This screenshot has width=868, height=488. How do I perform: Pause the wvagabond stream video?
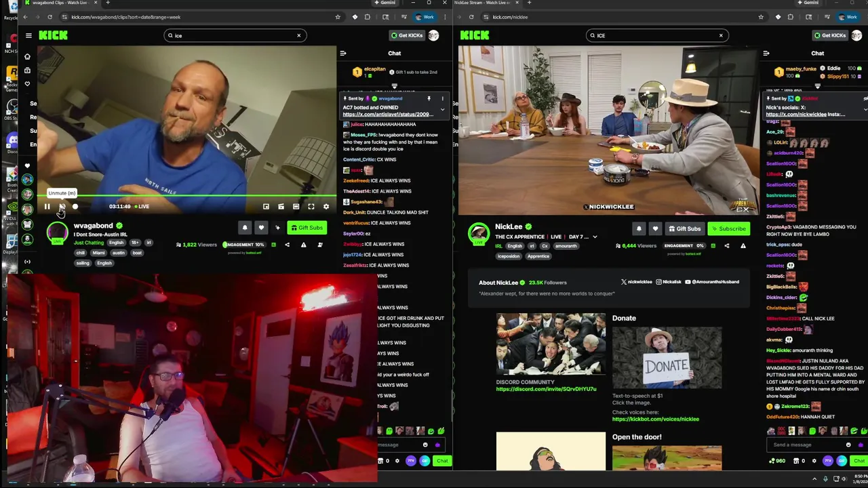(x=47, y=207)
